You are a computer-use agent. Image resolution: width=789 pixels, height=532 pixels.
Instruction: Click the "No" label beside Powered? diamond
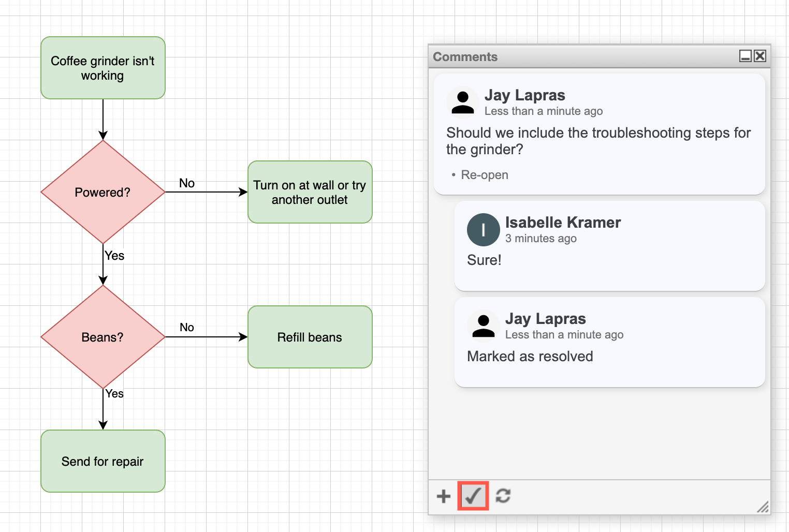[x=187, y=183]
